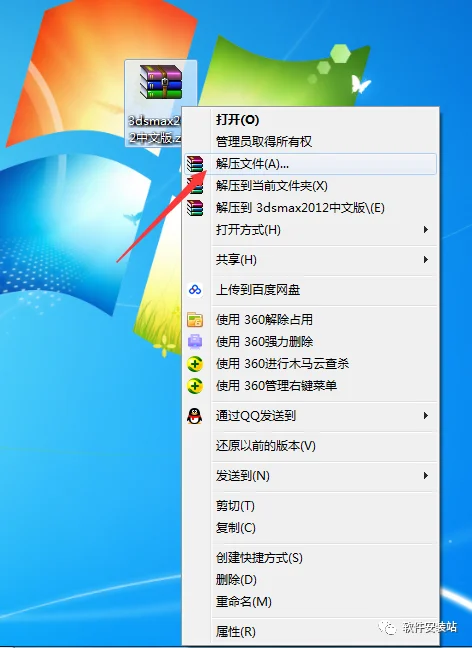Expand the 发送到(N) submenu arrow

click(x=426, y=476)
